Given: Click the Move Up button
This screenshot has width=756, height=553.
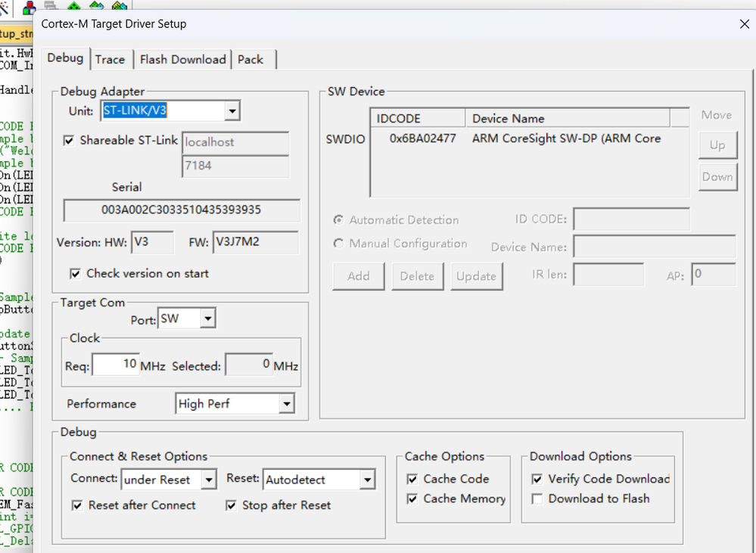Looking at the screenshot, I should click(x=718, y=145).
